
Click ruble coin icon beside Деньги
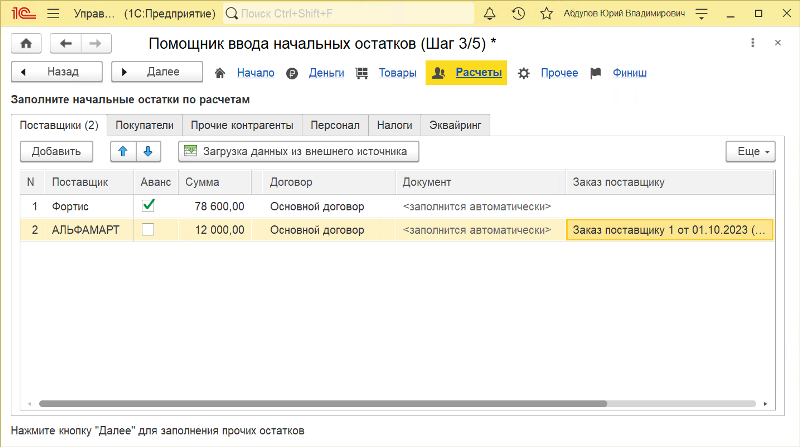292,73
